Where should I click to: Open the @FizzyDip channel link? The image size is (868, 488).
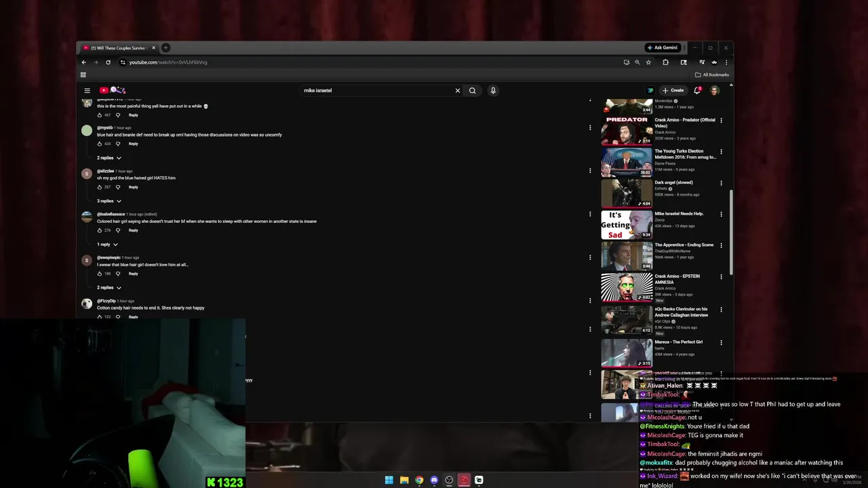coord(106,301)
